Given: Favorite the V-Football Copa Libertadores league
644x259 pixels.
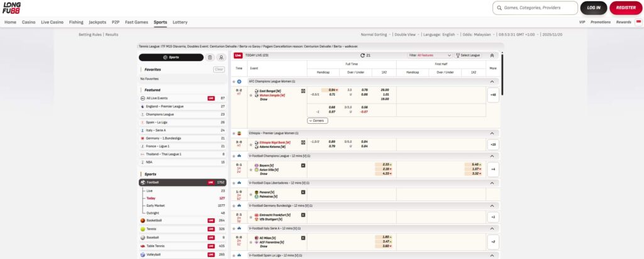Looking at the screenshot, I should [234, 183].
